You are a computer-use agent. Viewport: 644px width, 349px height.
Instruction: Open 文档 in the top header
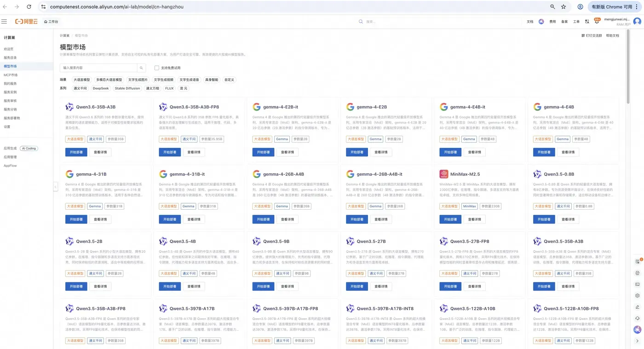(x=530, y=22)
